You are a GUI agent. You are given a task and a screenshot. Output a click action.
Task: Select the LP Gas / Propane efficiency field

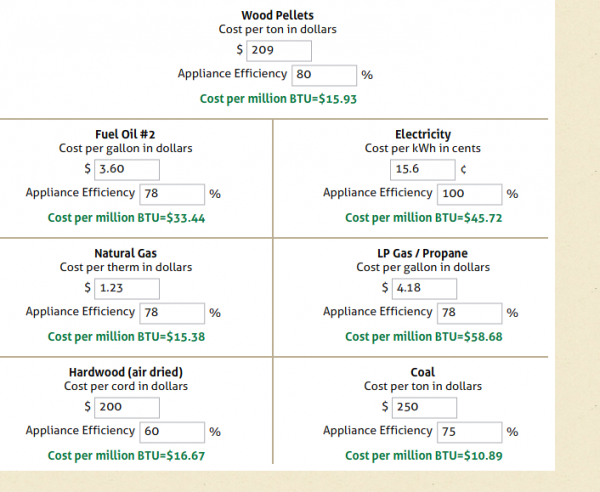pyautogui.click(x=469, y=313)
